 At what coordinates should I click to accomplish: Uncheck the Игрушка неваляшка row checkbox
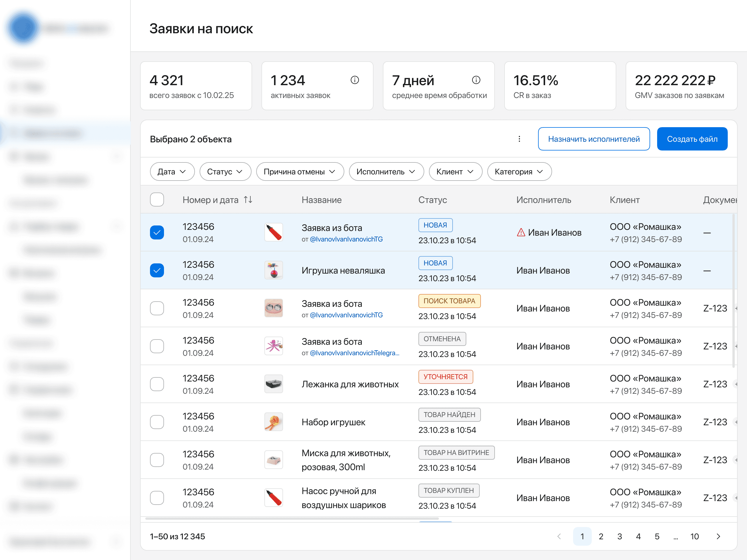(157, 270)
